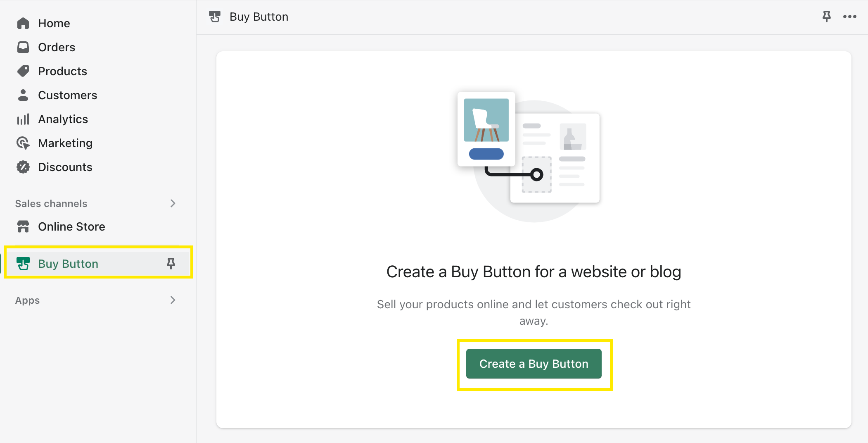The width and height of the screenshot is (868, 443).
Task: Open the three-dot more actions menu
Action: coord(849,17)
